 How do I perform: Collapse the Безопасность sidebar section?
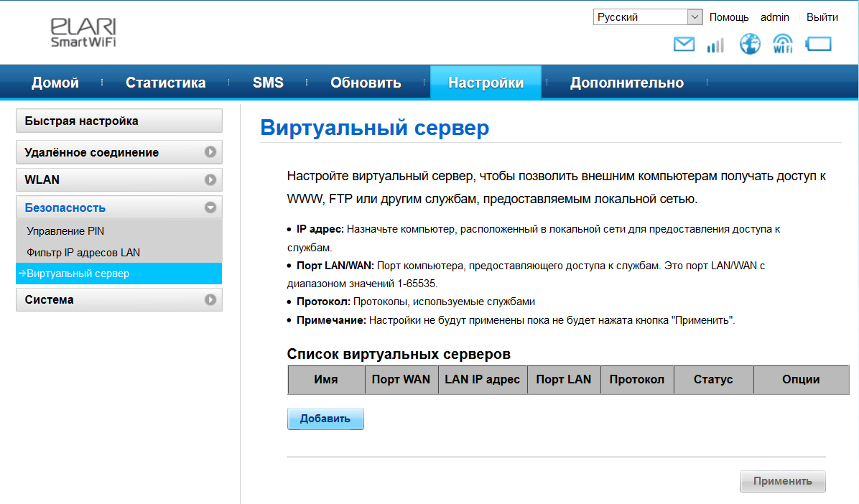119,207
